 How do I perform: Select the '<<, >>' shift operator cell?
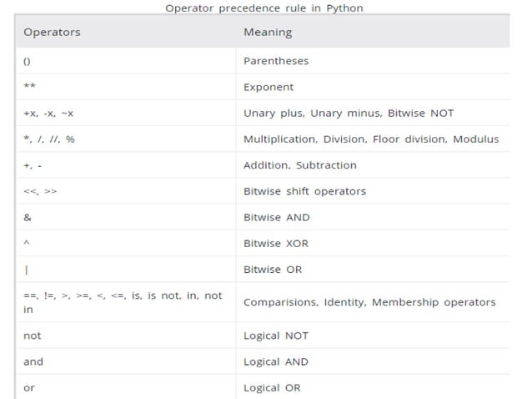40,191
